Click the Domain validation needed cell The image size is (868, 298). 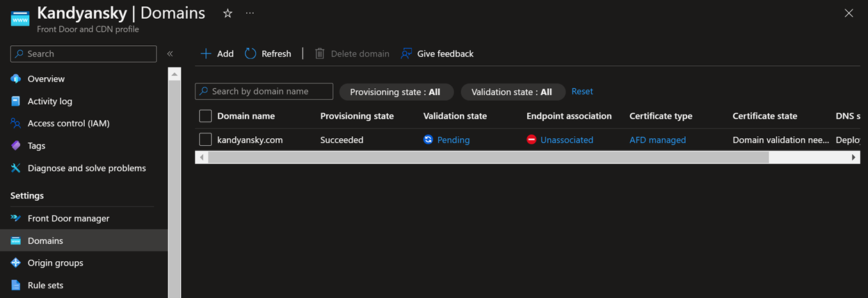point(781,140)
